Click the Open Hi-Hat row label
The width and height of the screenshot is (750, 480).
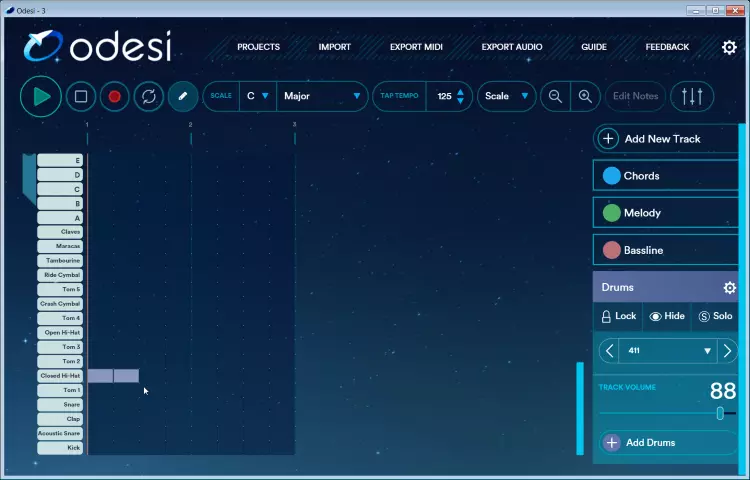coord(60,332)
